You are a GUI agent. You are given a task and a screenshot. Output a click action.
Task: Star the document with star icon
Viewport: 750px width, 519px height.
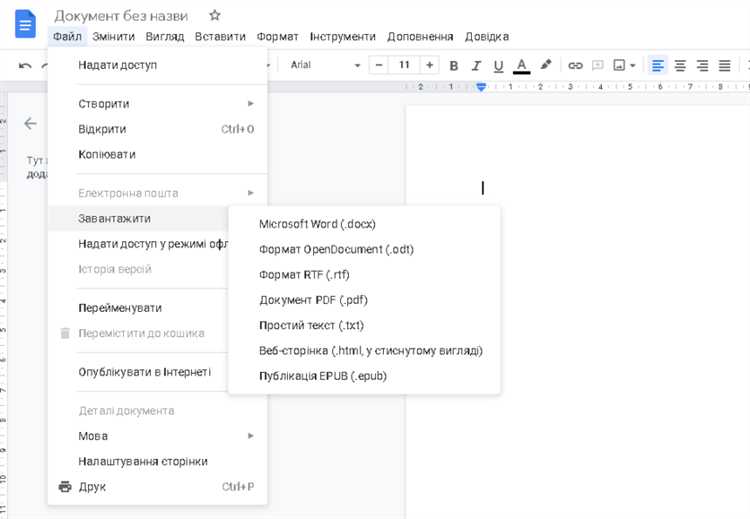[x=215, y=15]
